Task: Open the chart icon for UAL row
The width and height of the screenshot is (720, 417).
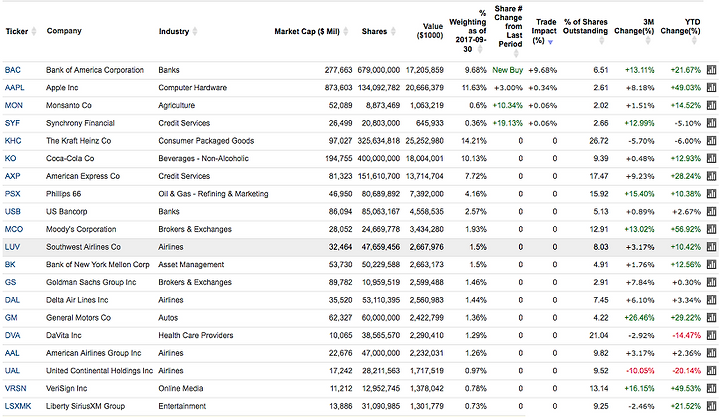Action: (711, 370)
